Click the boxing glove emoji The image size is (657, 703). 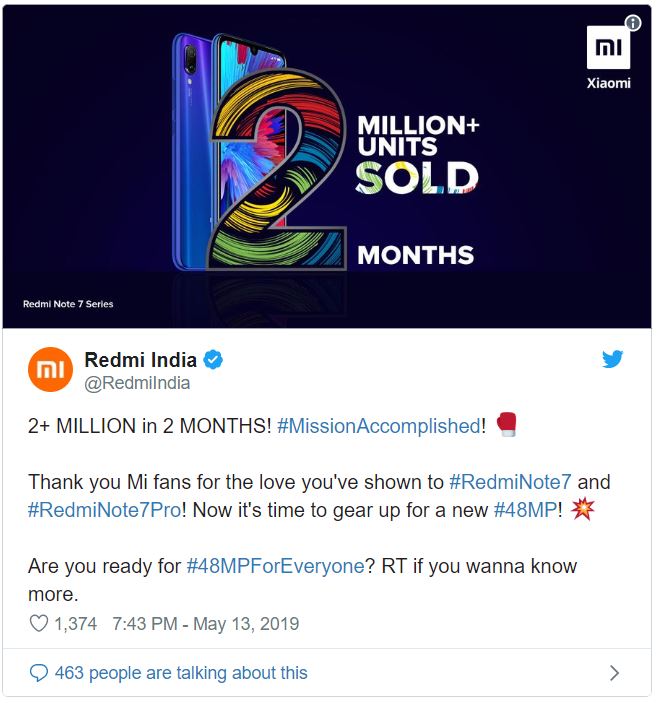coord(507,424)
